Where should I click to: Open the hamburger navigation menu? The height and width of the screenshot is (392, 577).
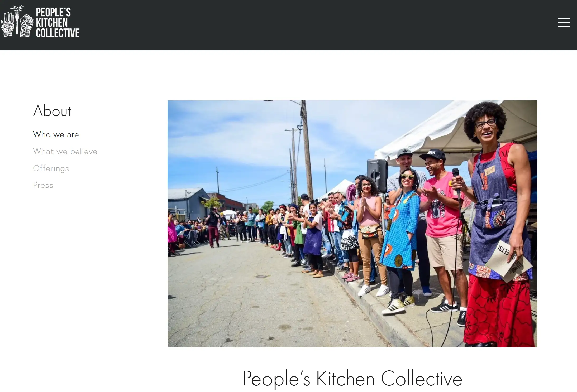click(x=564, y=22)
